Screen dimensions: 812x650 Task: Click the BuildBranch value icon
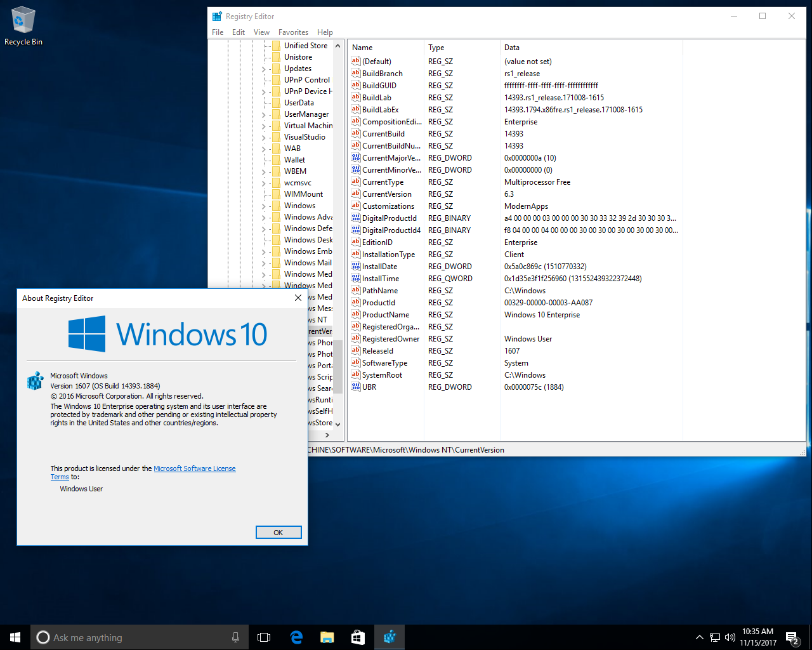tap(356, 73)
